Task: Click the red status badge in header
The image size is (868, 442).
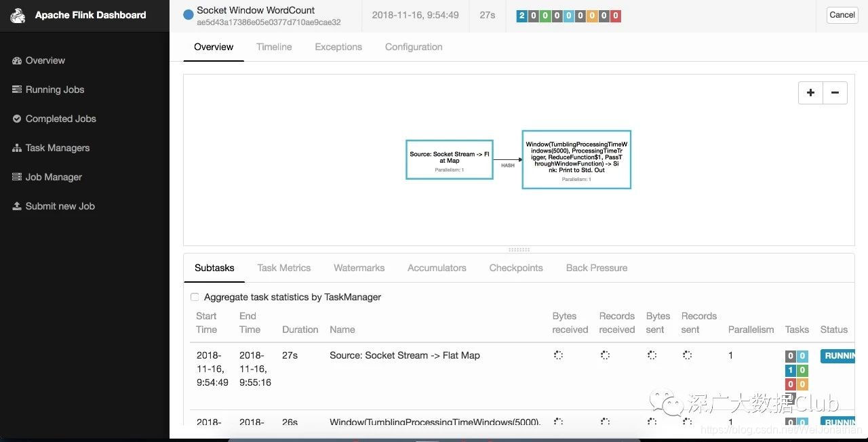Action: [615, 15]
